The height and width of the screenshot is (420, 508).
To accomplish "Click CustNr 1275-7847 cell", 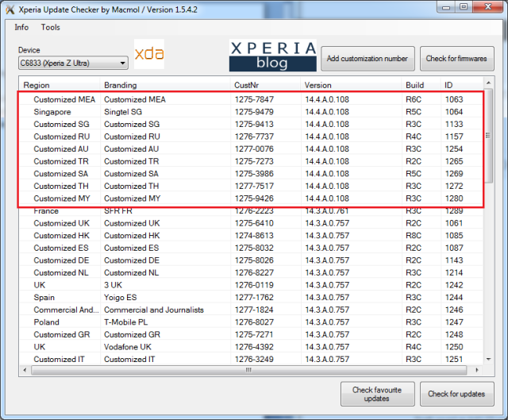I will click(x=254, y=99).
